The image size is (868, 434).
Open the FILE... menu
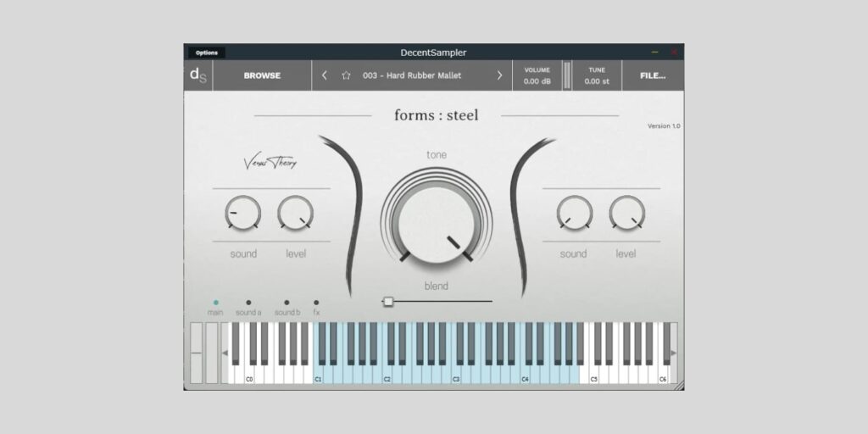click(x=653, y=75)
